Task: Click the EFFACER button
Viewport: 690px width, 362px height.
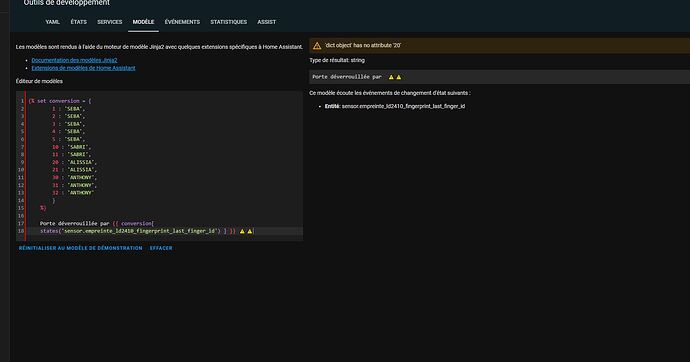Action: (x=161, y=248)
